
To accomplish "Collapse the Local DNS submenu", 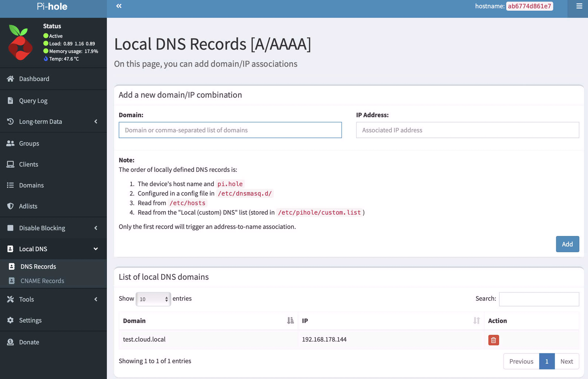I will pyautogui.click(x=96, y=249).
